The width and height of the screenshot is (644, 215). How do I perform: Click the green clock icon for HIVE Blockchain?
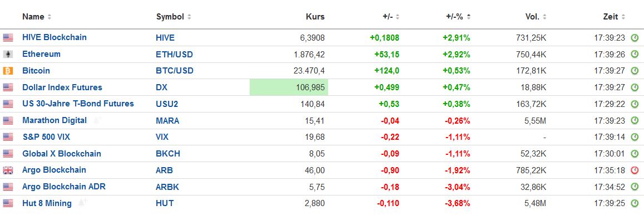coord(635,38)
